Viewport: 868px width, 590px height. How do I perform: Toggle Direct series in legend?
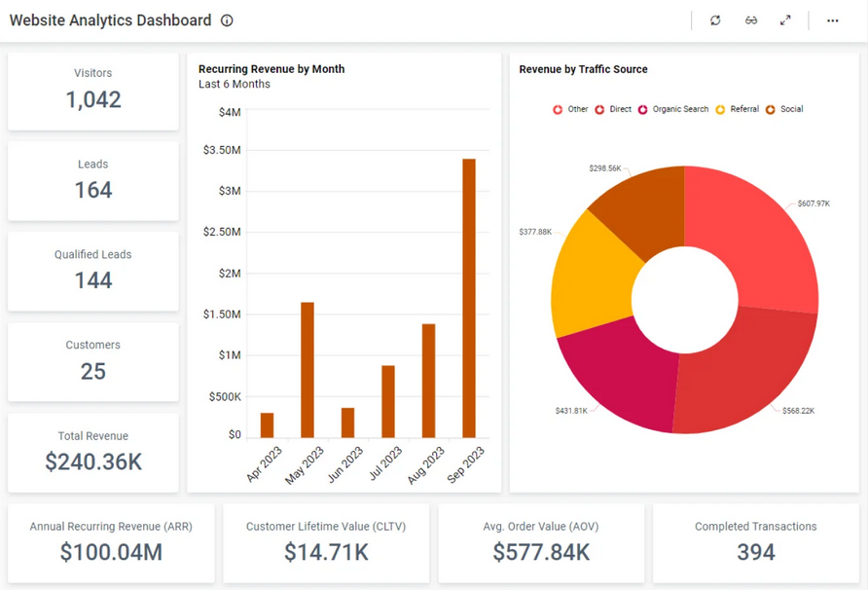pos(613,110)
